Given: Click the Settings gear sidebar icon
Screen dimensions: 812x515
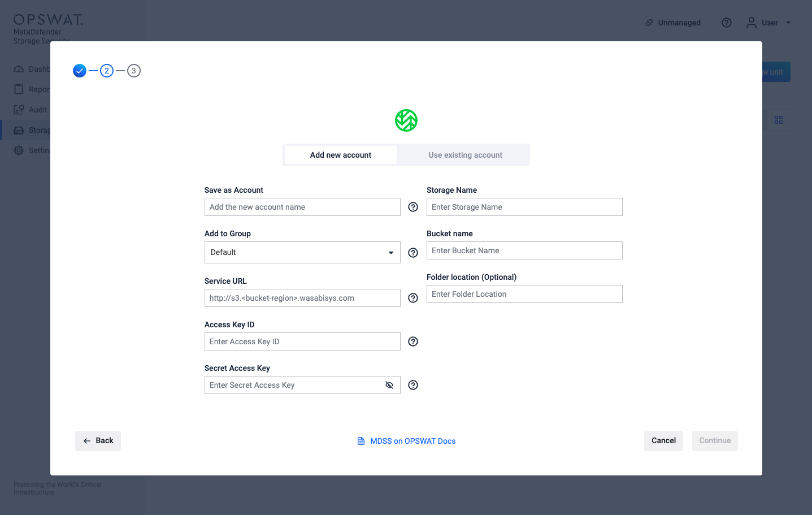Looking at the screenshot, I should (19, 150).
